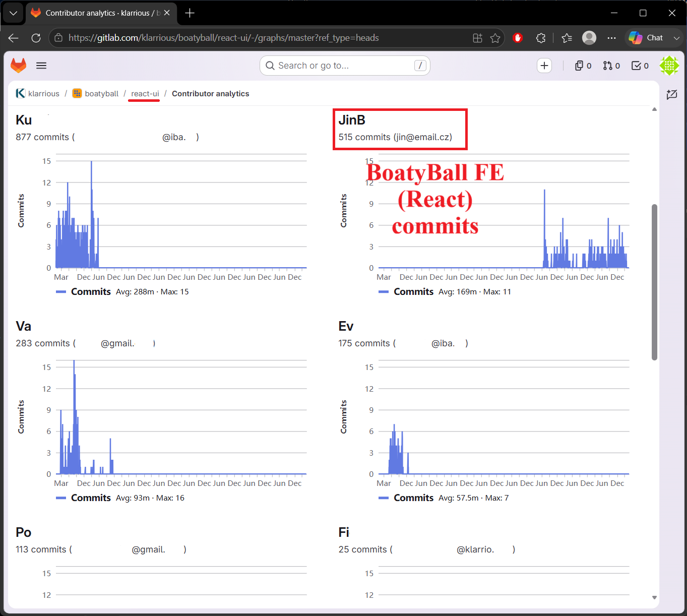This screenshot has width=687, height=616.
Task: Click the Ev contributor heading
Action: [346, 326]
